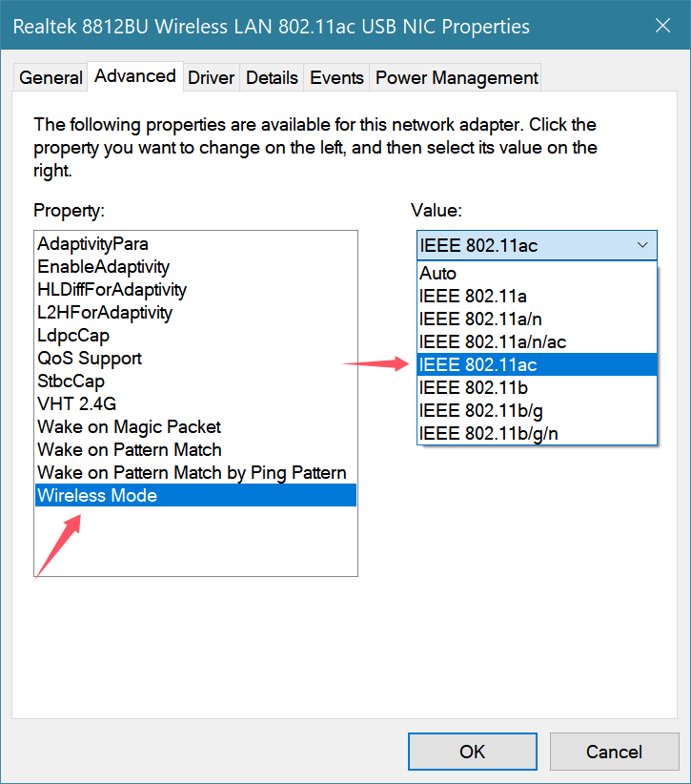Choose Wake on Pattern Match property

point(195,450)
